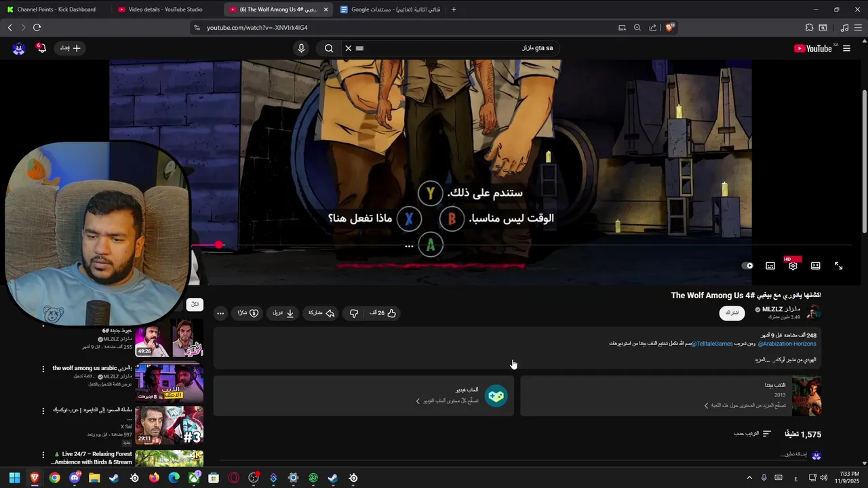The width and height of the screenshot is (868, 488).
Task: Open a new browser tab
Action: 454,9
